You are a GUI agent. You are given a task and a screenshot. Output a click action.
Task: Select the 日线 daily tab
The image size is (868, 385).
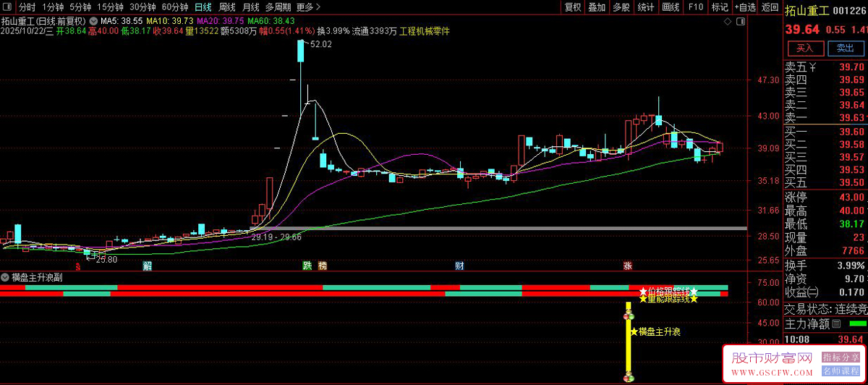coord(203,7)
